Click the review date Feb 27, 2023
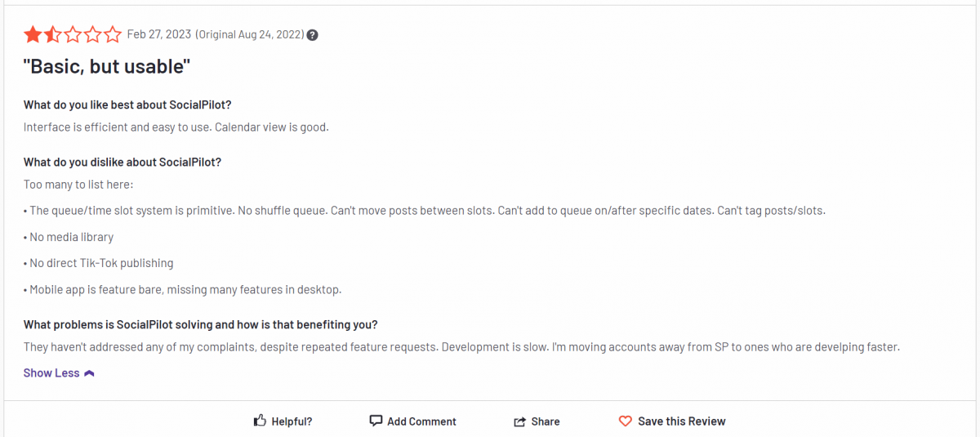 click(159, 34)
